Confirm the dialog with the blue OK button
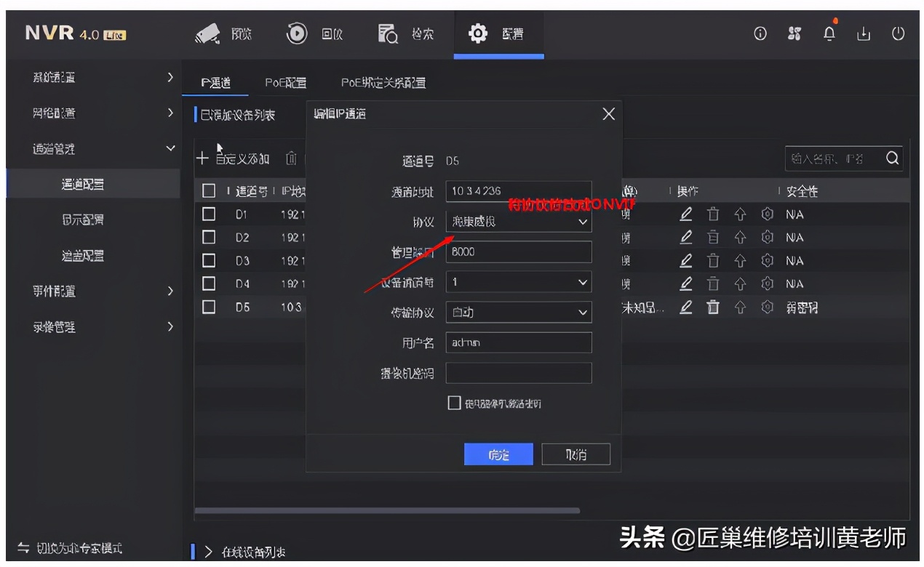 (498, 454)
